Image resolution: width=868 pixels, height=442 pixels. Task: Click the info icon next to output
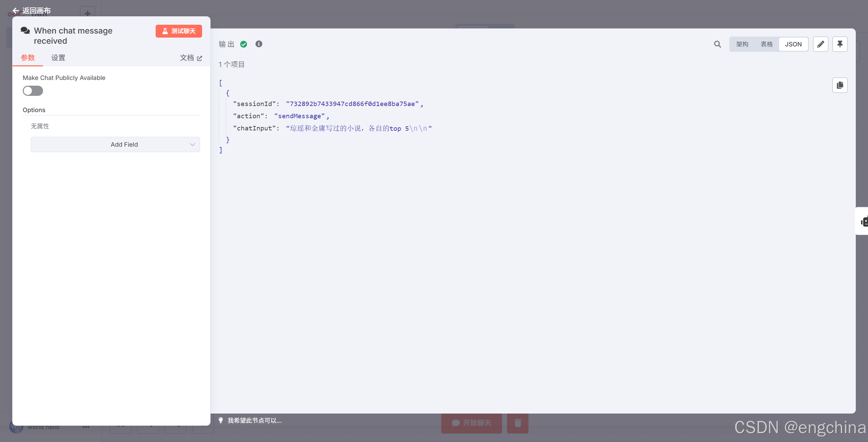(x=259, y=44)
